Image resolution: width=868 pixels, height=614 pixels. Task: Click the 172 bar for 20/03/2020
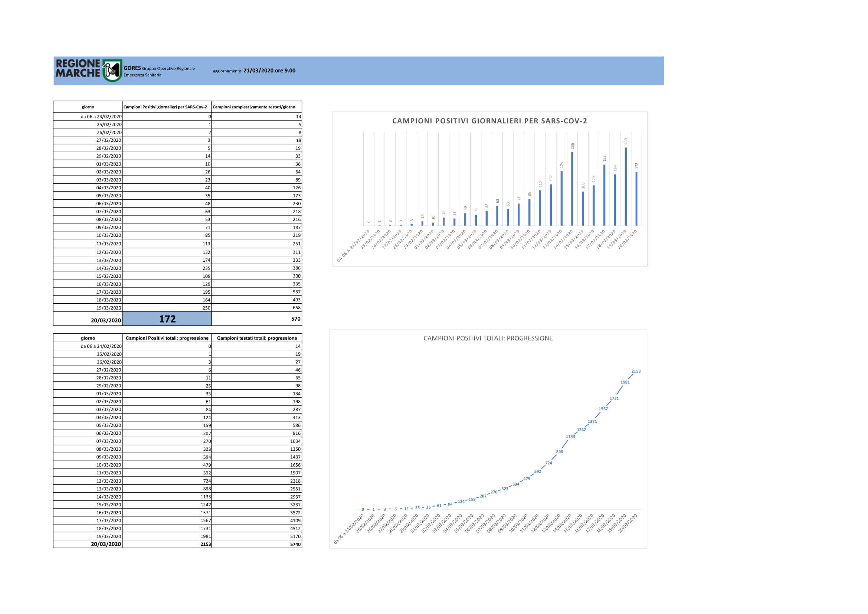637,199
